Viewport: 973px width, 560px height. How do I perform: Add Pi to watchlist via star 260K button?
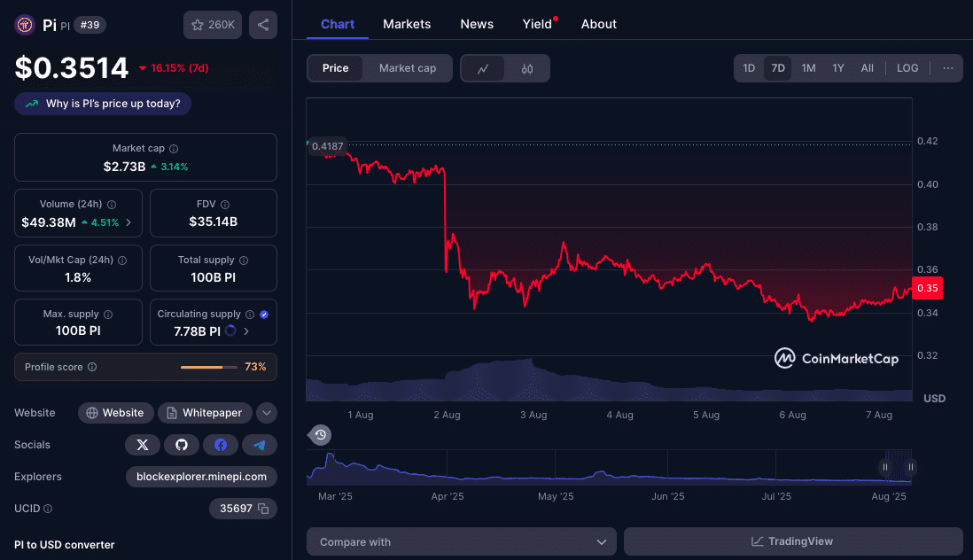click(212, 25)
